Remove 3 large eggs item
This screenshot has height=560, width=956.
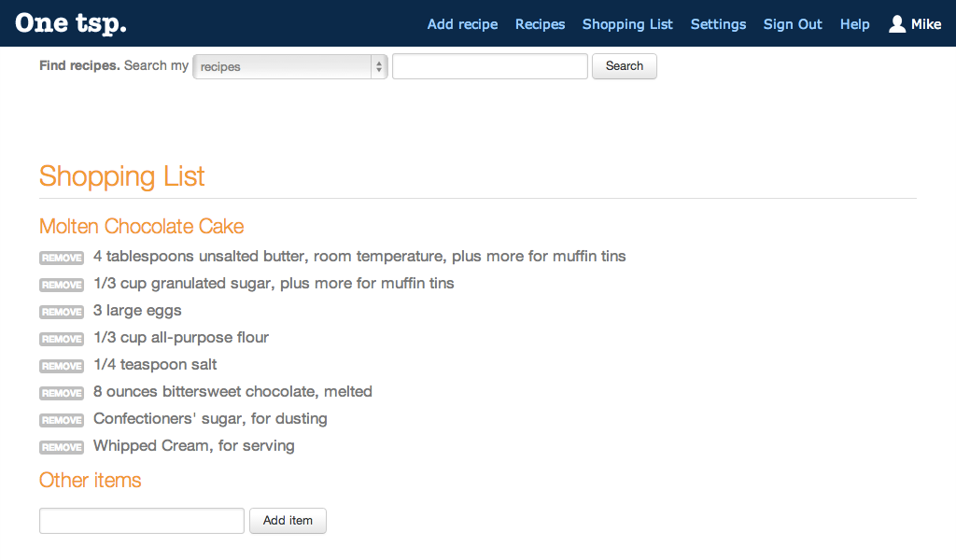click(62, 312)
